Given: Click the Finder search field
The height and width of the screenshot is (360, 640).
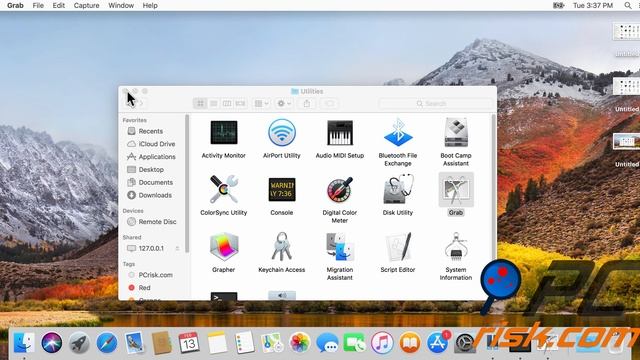Looking at the screenshot, I should [x=435, y=104].
